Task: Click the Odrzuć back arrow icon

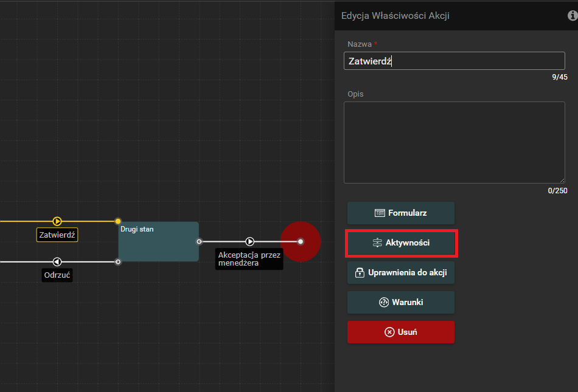Action: point(57,262)
